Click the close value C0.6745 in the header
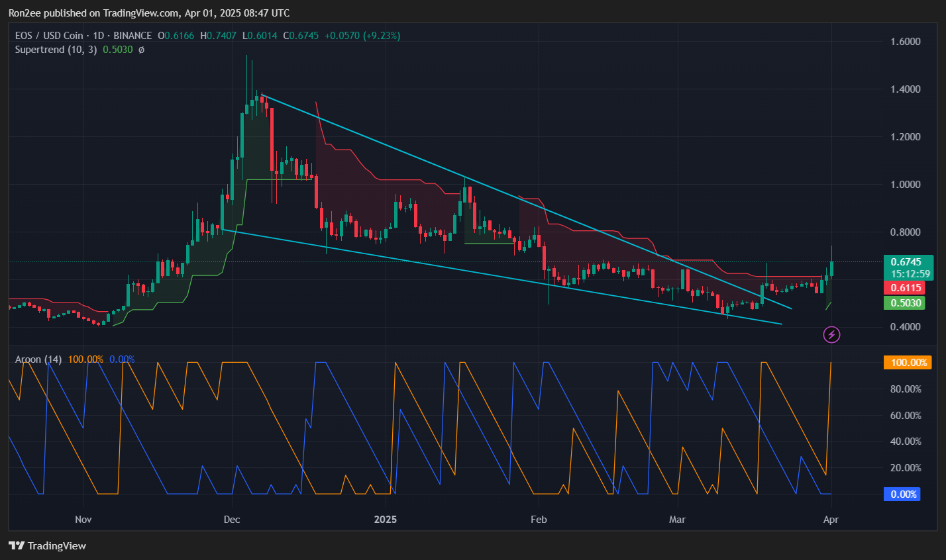 (x=301, y=36)
